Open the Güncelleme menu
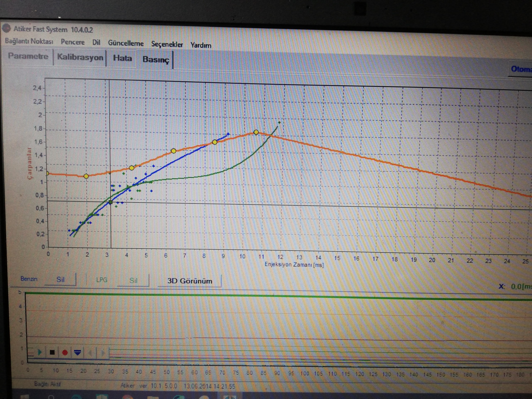This screenshot has height=399, width=532. pos(126,43)
